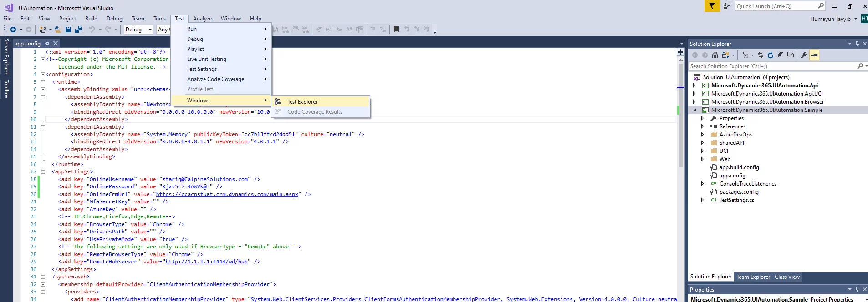Screen dimensions: 868x302
Task: Open the ccacpsfuat.crm.dynamics.com URL link
Action: 227,194
